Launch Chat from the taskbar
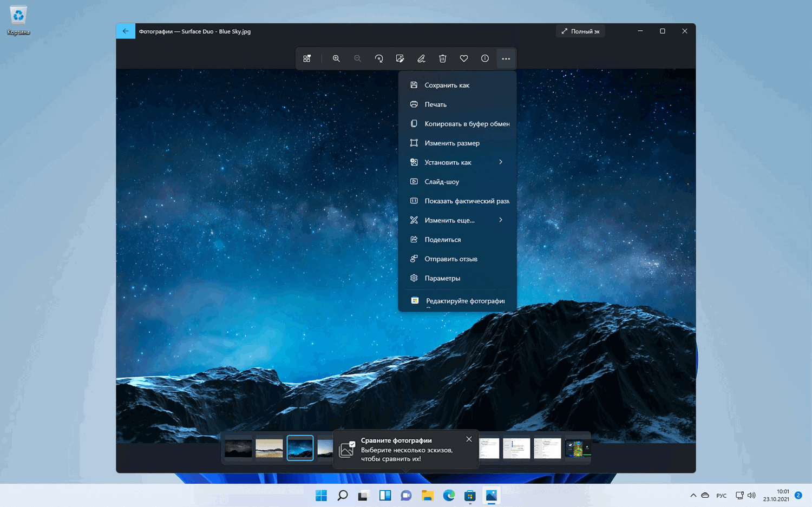The height and width of the screenshot is (507, 812). [406, 496]
